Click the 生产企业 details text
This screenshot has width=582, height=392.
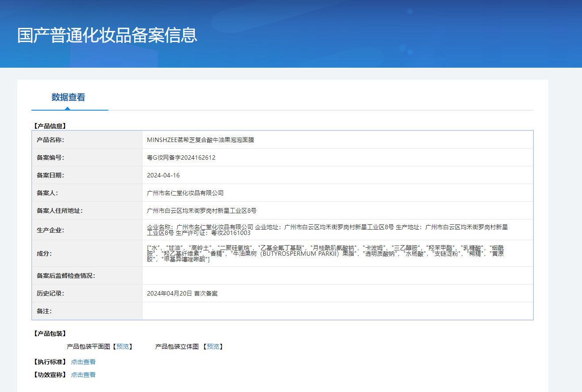coord(328,230)
